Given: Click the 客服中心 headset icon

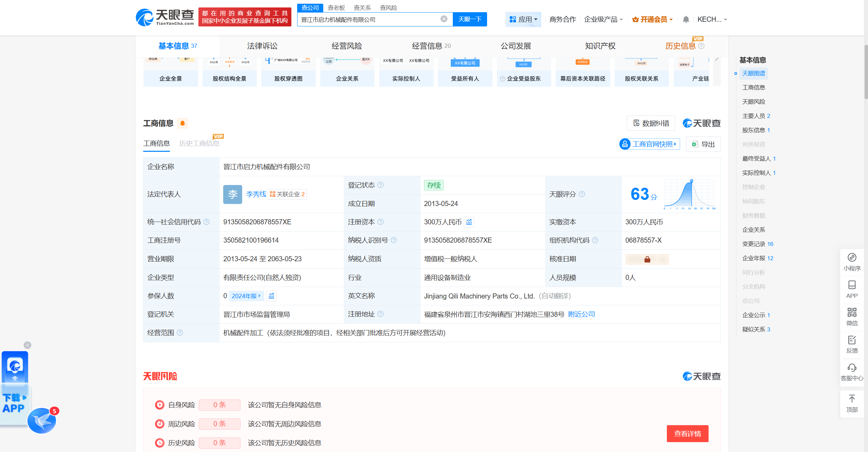Looking at the screenshot, I should point(852,368).
